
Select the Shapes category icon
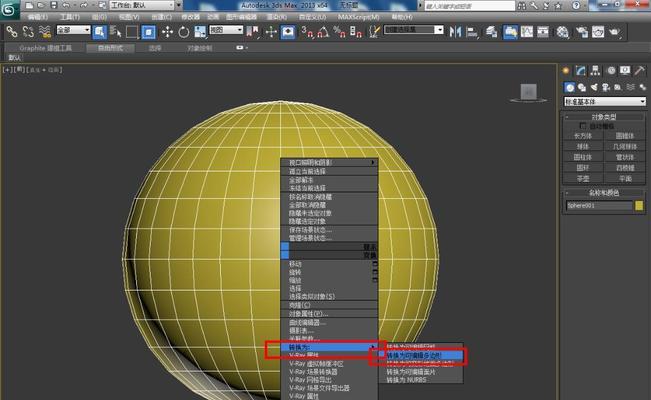[x=582, y=87]
